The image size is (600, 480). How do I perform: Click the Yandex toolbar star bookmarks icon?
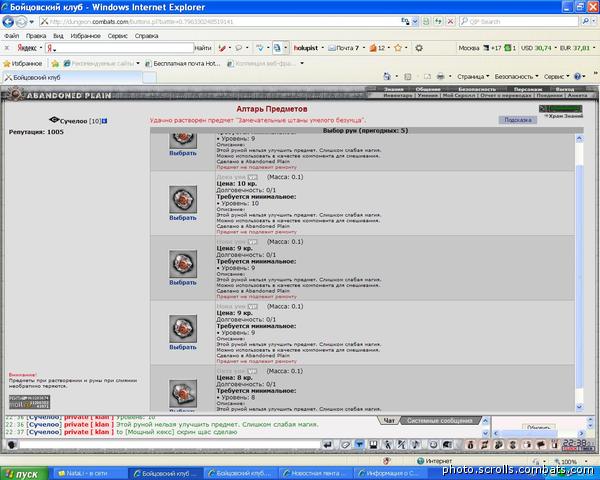pyautogui.click(x=398, y=48)
